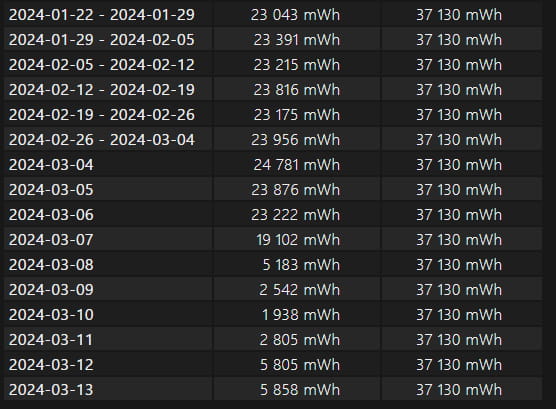Select the 2024-02-05 - 2024-02-12 period
The width and height of the screenshot is (556, 409).
click(x=102, y=65)
